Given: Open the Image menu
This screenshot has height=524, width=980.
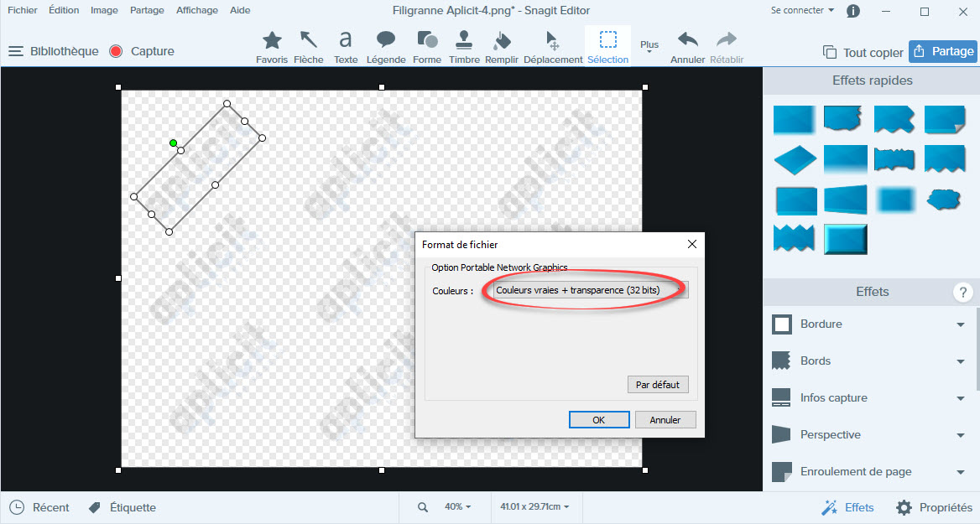Looking at the screenshot, I should [104, 10].
